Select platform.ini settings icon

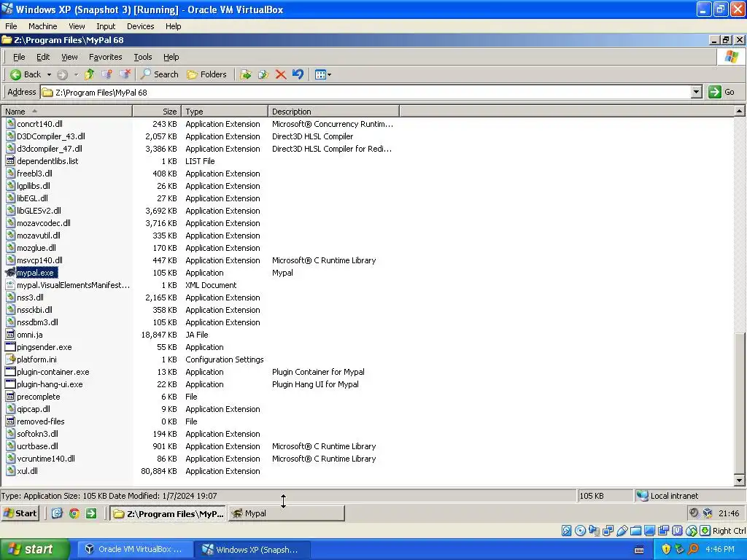pos(10,359)
